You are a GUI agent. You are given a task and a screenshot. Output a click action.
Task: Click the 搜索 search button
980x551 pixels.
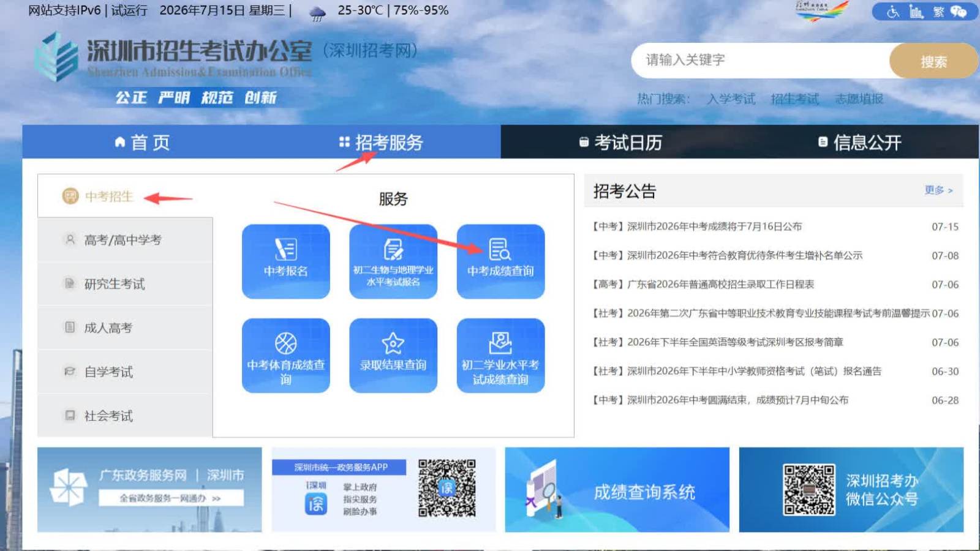tap(933, 61)
